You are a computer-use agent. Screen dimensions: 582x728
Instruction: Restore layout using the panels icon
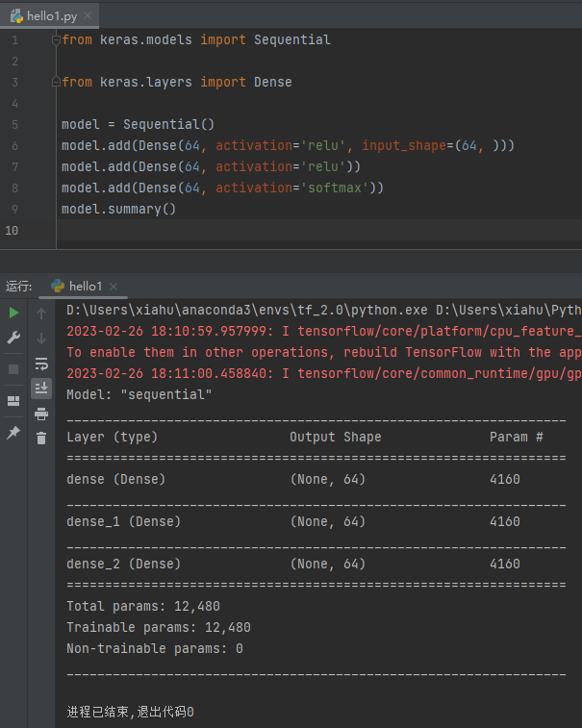pos(13,401)
